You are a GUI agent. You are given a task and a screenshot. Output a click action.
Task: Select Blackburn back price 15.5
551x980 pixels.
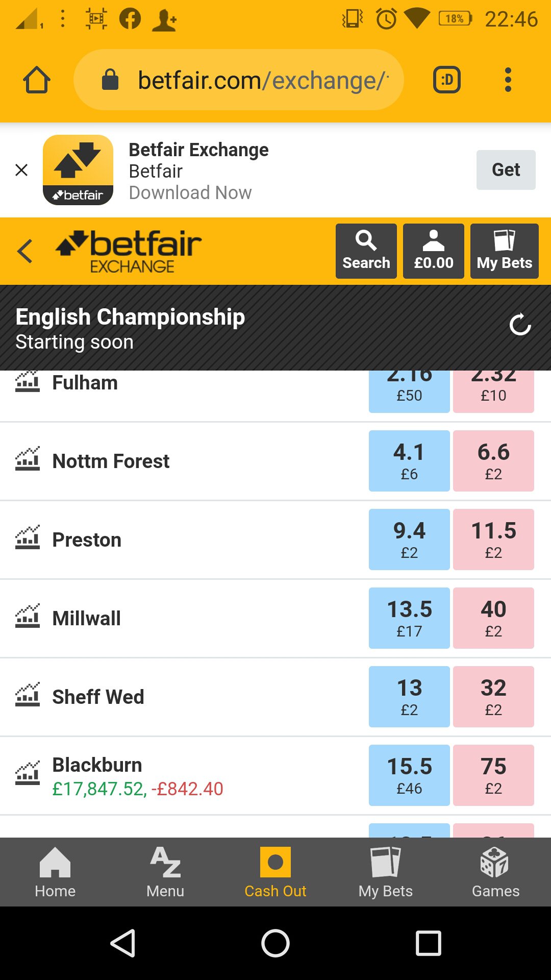(x=409, y=775)
